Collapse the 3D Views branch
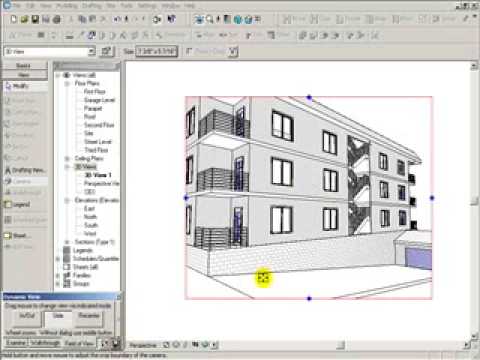The height and width of the screenshot is (360, 480). coord(67,167)
